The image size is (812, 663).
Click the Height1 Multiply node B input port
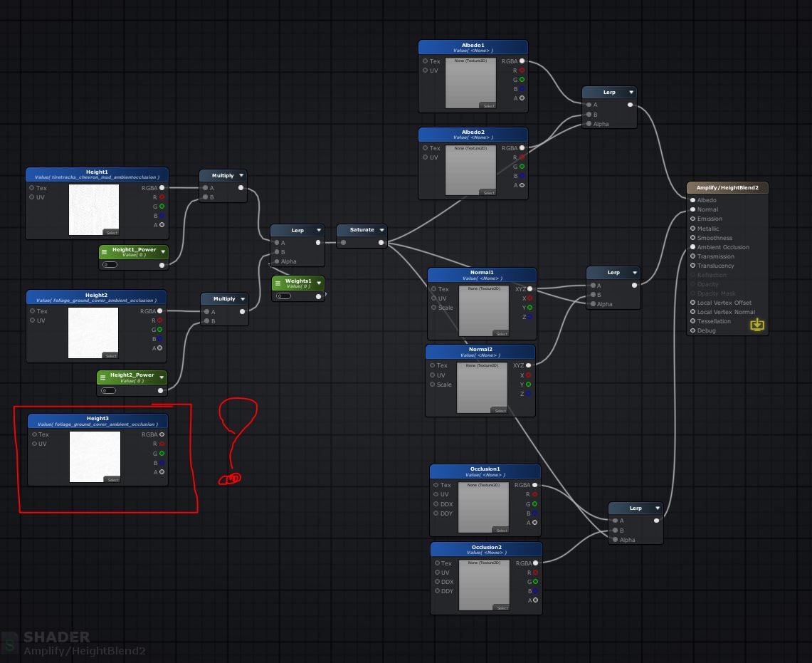206,197
